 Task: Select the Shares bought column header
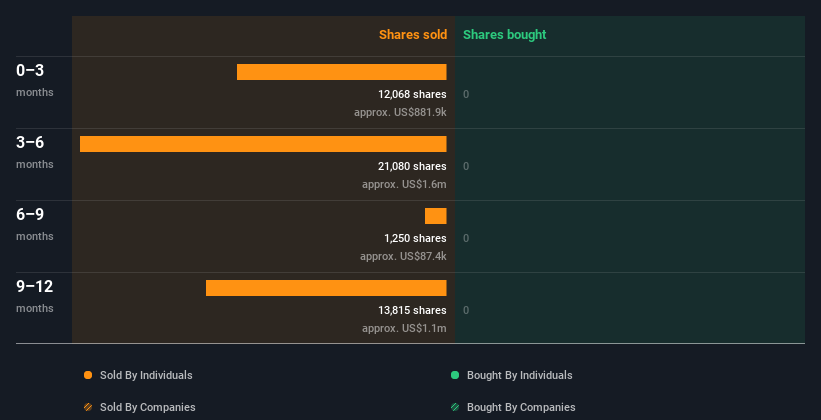tap(505, 35)
